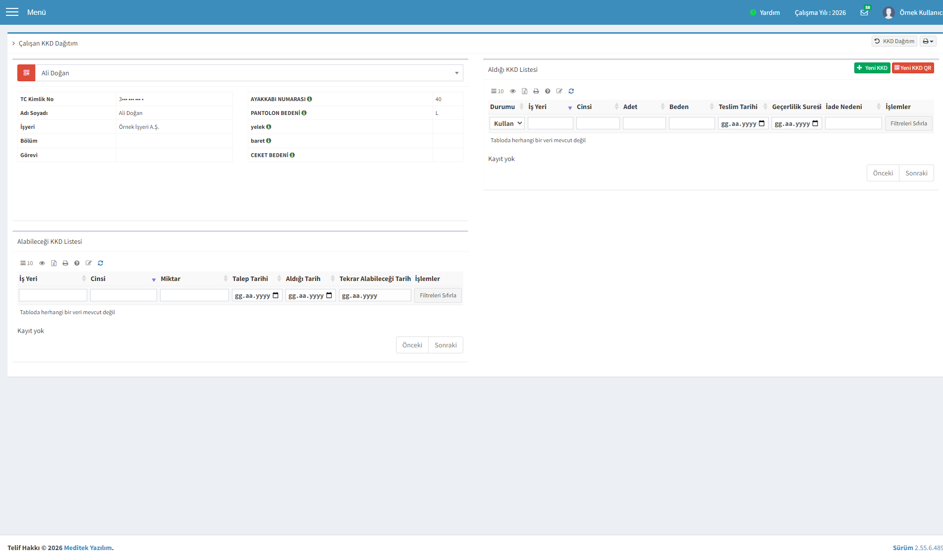Click edit icon in Aldığı KKD toolbar

tap(559, 91)
